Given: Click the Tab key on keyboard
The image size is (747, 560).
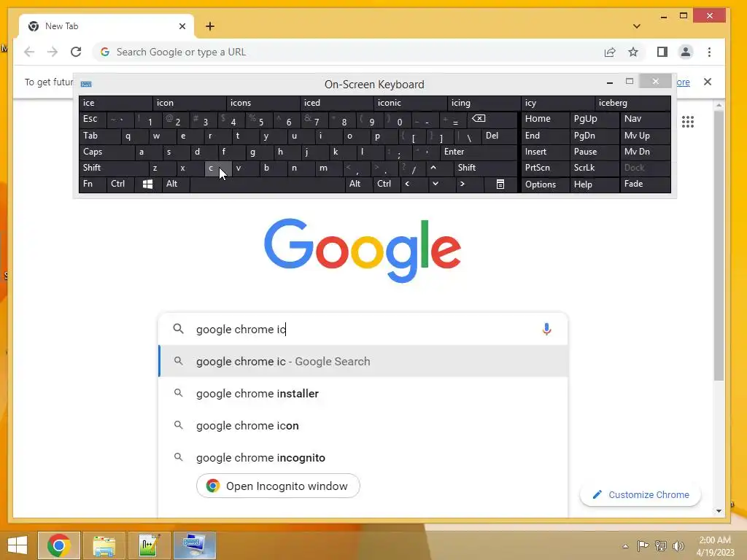Looking at the screenshot, I should pyautogui.click(x=99, y=136).
